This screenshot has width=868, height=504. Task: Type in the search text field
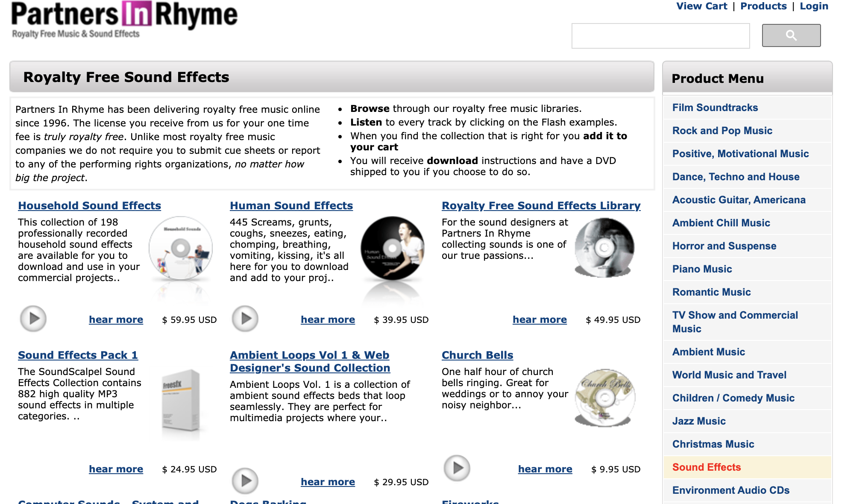(x=660, y=36)
